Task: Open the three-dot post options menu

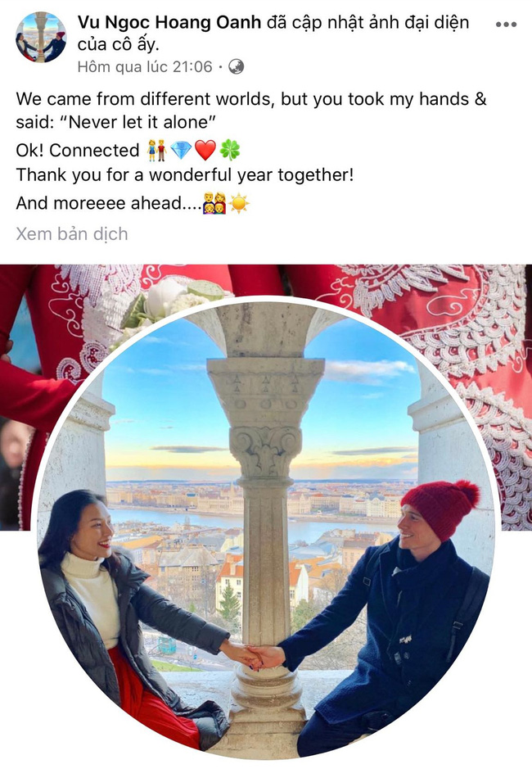Action: pyautogui.click(x=506, y=25)
